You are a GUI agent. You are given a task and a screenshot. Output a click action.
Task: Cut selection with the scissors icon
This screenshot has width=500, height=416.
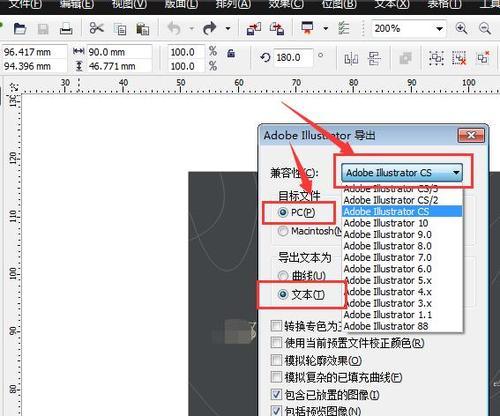[97, 29]
